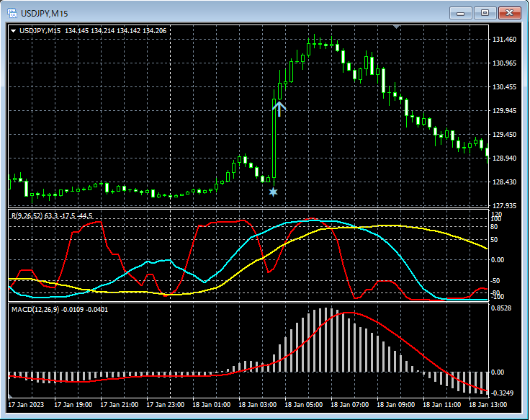Select the MACD(12,26,9) indicator label
This screenshot has height=420, width=530.
34,309
